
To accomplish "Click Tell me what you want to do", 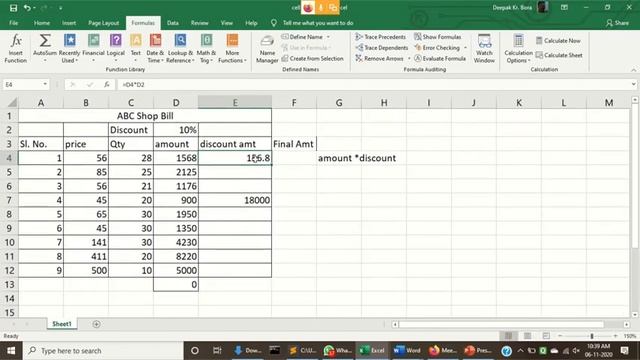I will 318,23.
